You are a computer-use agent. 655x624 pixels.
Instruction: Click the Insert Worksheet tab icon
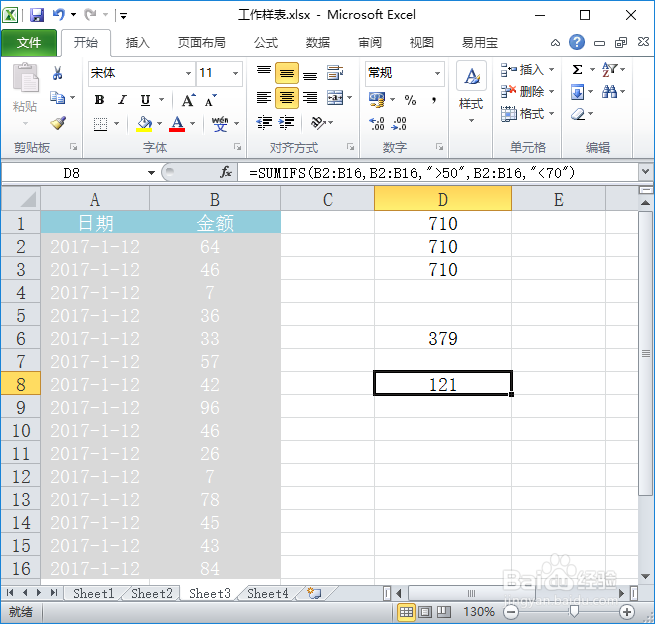click(314, 593)
